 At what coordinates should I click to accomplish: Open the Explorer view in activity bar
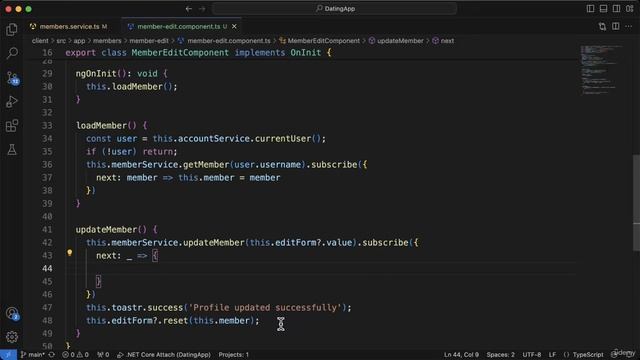12,29
